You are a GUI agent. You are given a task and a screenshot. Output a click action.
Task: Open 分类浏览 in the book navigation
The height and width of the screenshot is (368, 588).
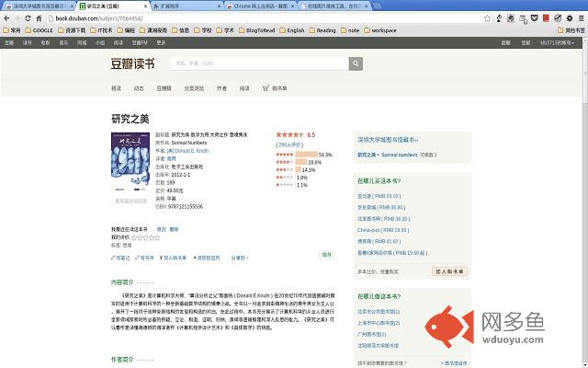pyautogui.click(x=194, y=88)
